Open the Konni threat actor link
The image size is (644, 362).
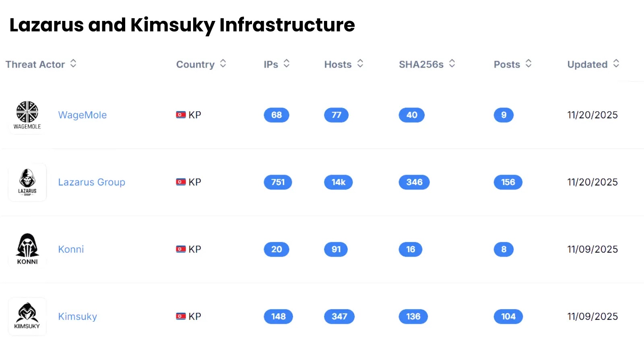click(71, 249)
